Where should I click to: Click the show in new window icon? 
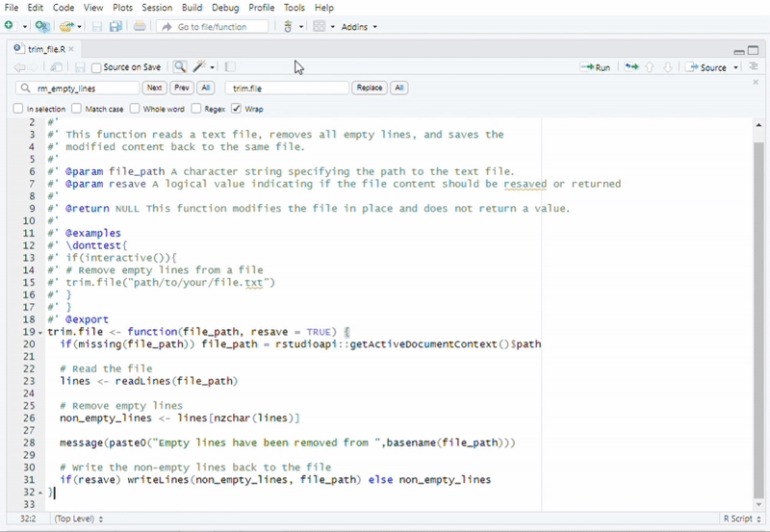(57, 67)
